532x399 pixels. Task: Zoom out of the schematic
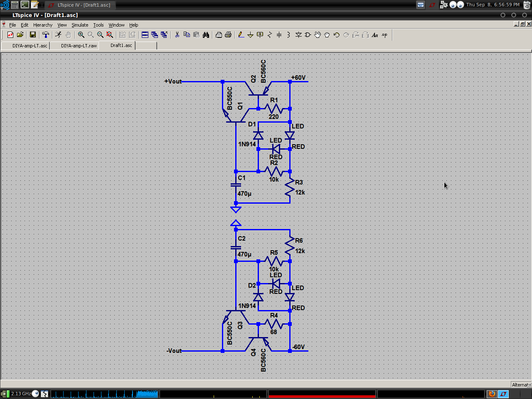pyautogui.click(x=100, y=35)
